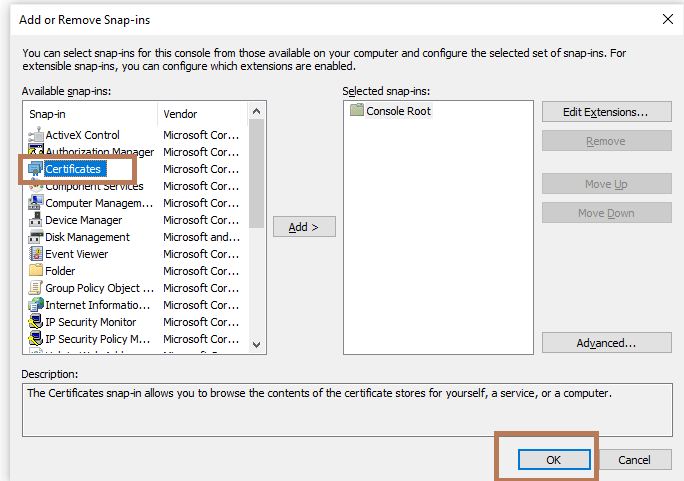Click the snap-in list scroll down arrow

pos(256,345)
